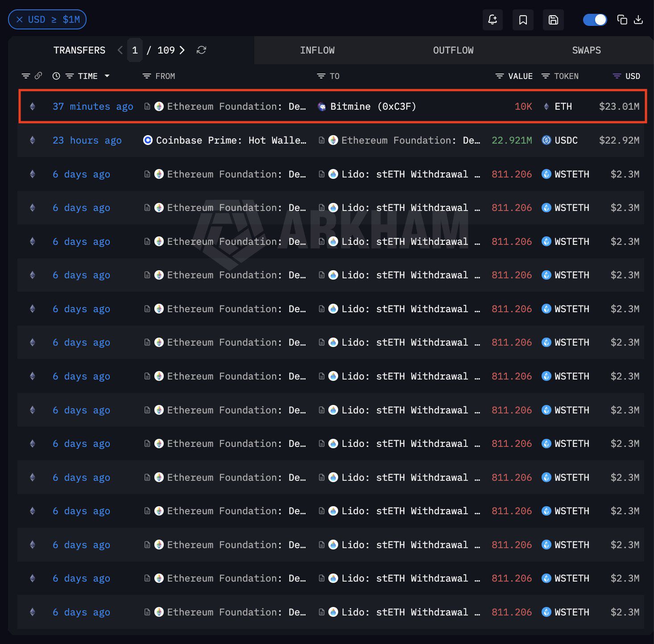Open the TO column filter
The image size is (654, 644).
click(x=321, y=76)
